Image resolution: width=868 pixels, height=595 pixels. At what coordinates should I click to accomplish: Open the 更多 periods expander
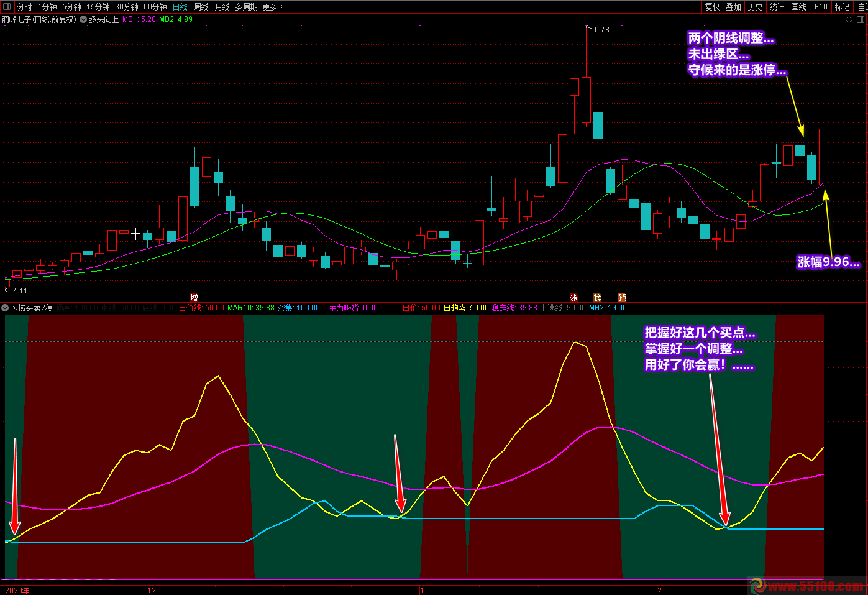(x=273, y=7)
